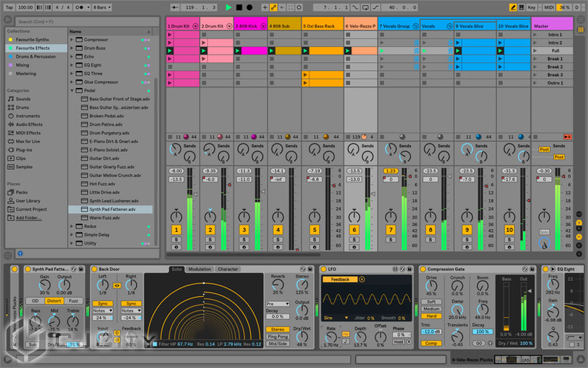
Task: Start playback with the green Play button
Action: (228, 7)
